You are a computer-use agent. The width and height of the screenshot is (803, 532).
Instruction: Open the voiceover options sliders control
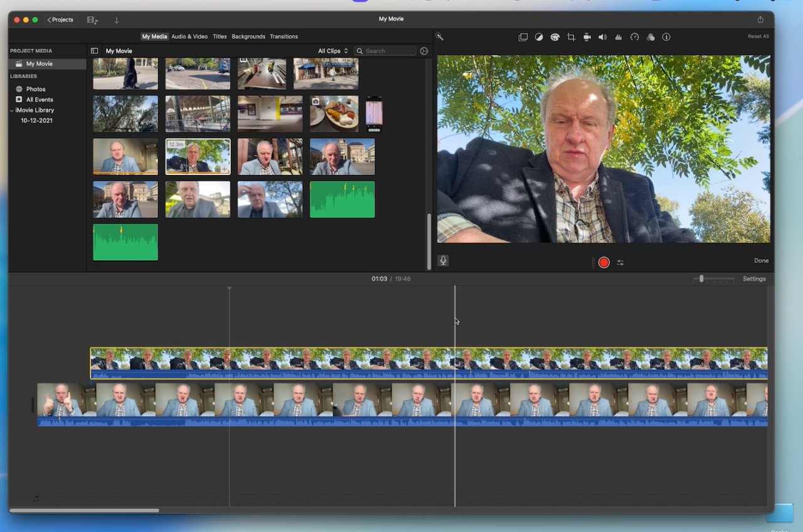click(620, 262)
